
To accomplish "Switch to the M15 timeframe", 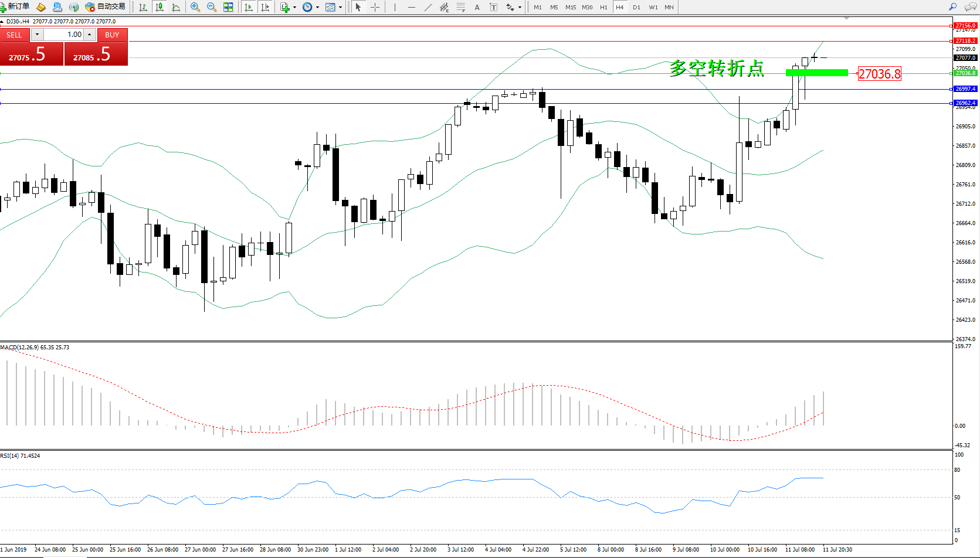I will click(570, 7).
